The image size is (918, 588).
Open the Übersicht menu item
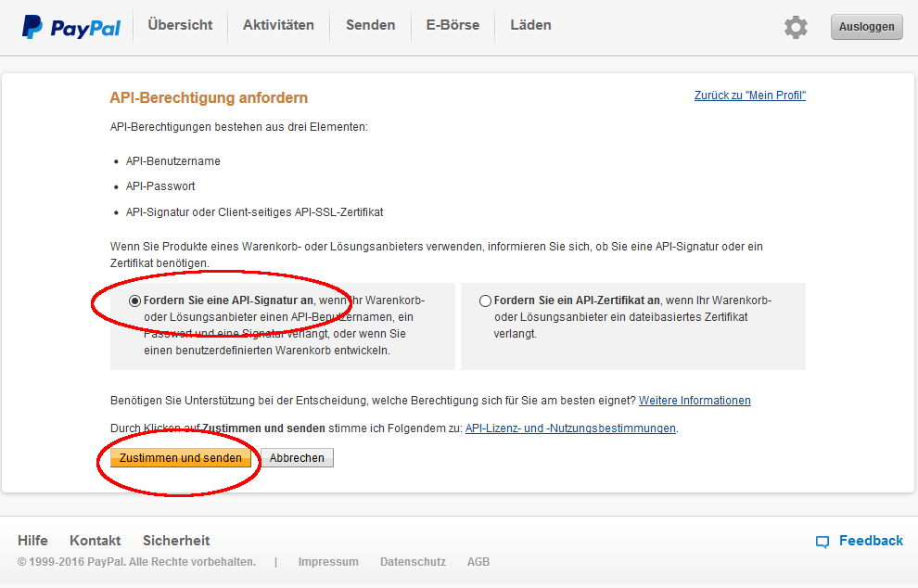click(x=180, y=26)
